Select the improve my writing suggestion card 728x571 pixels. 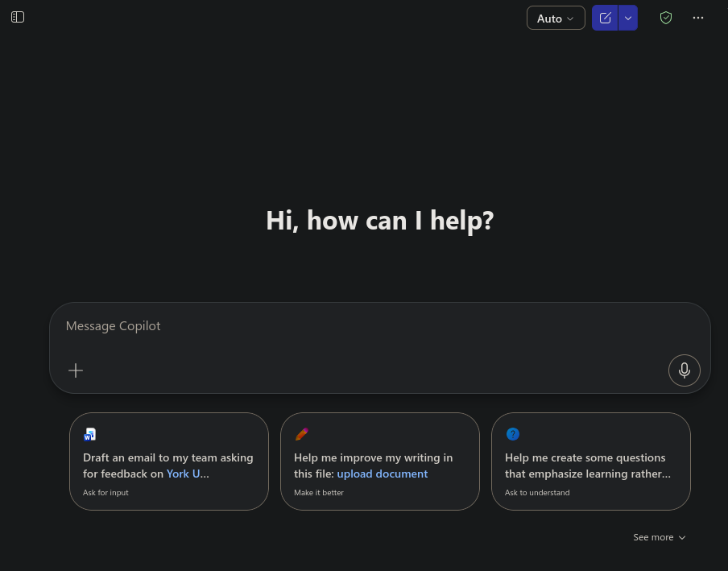coord(379,461)
